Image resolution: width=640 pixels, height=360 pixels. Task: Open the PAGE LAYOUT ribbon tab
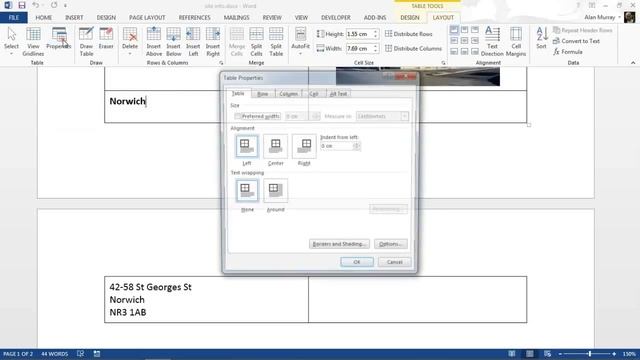click(x=147, y=18)
